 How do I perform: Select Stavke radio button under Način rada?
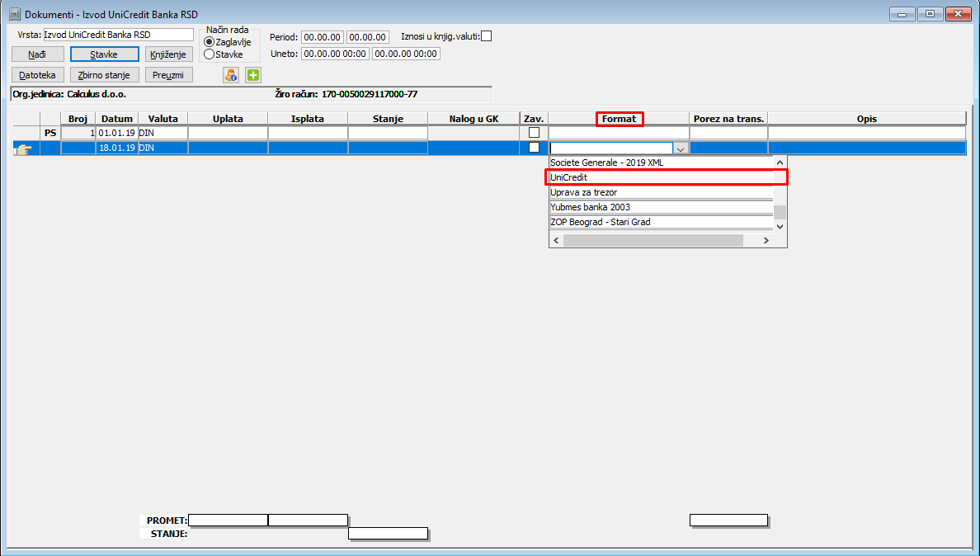pyautogui.click(x=210, y=54)
